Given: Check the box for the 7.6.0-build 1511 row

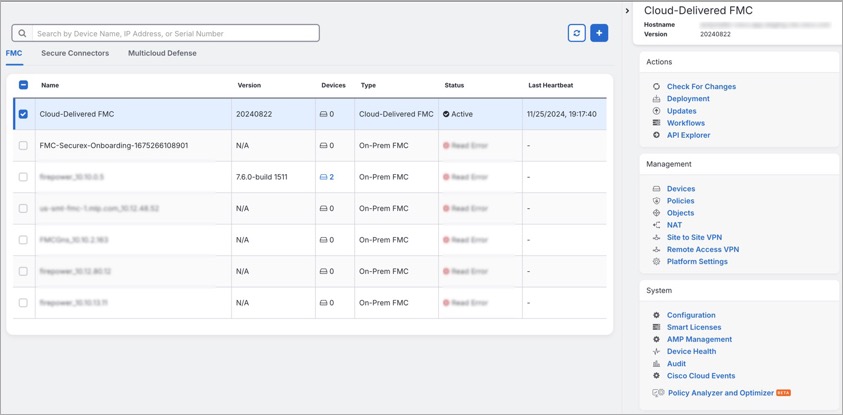Looking at the screenshot, I should pos(23,177).
